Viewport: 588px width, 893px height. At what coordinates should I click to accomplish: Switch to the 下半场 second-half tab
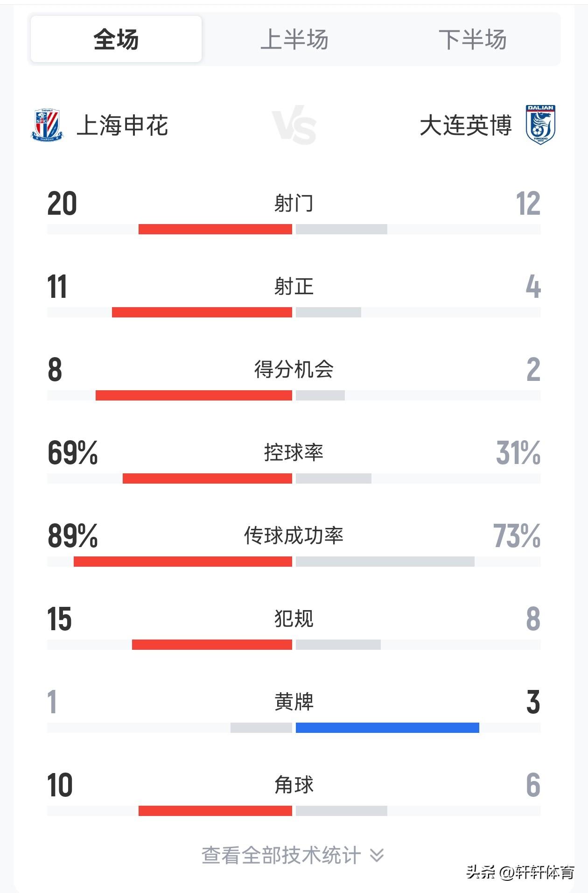[472, 39]
